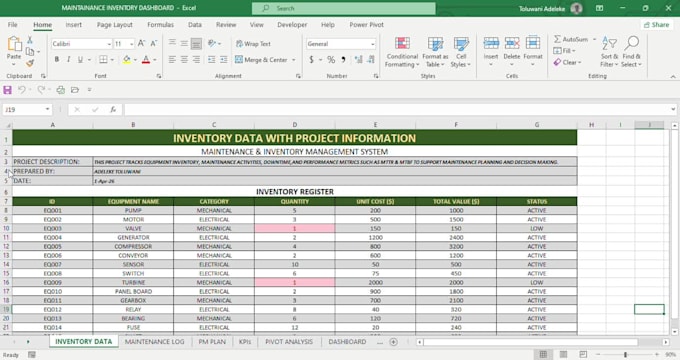Open the Page Layout tab
The width and height of the screenshot is (680, 360).
point(114,25)
